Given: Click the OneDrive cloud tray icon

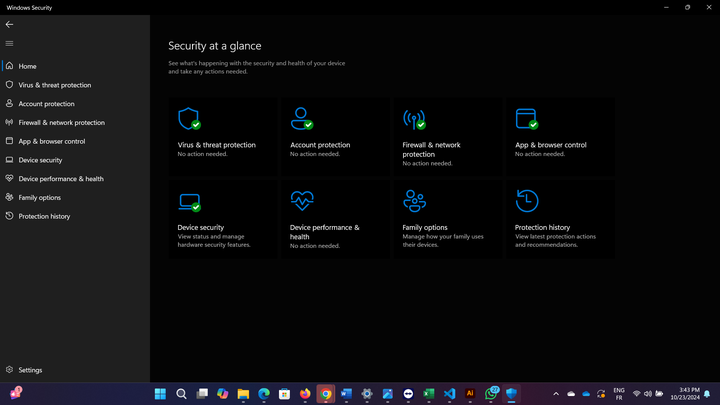Looking at the screenshot, I should 586,394.
